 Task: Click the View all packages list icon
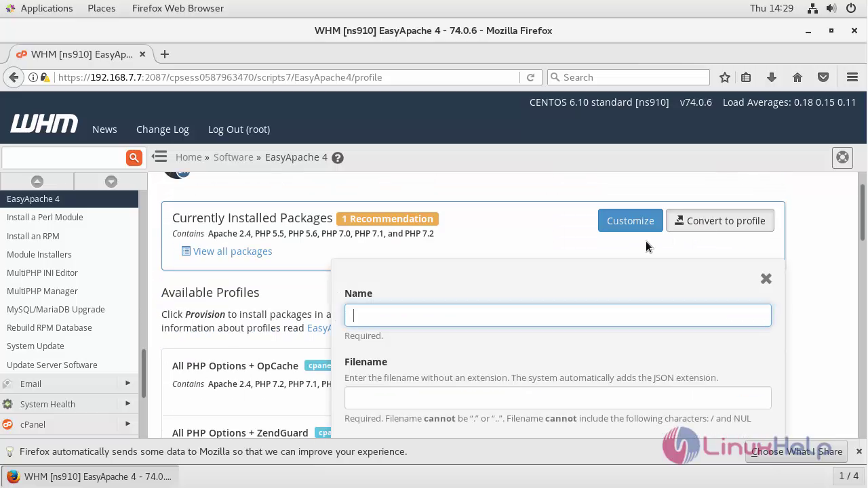point(186,251)
